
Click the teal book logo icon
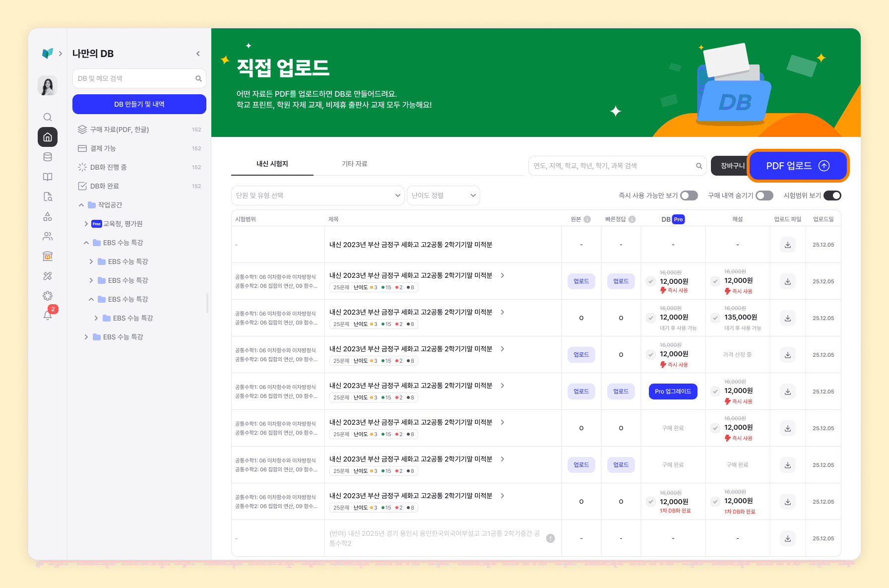48,53
